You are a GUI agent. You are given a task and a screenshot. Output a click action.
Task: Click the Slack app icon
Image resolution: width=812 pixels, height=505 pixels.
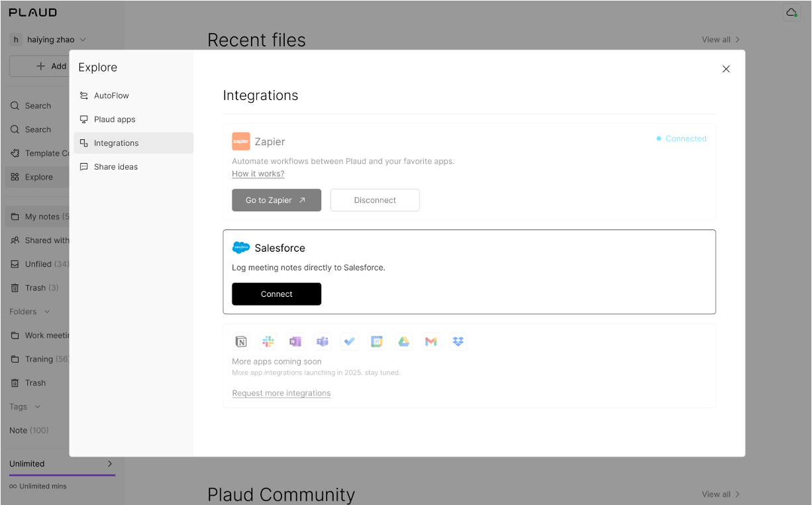click(x=268, y=342)
